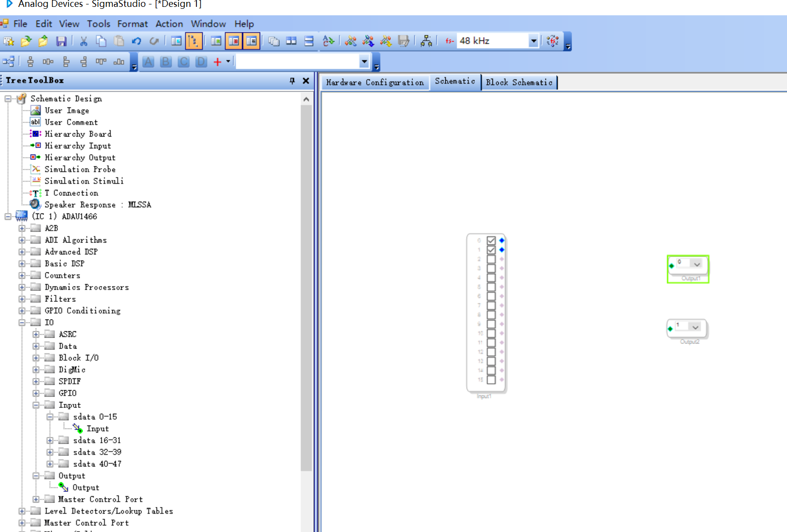Click the red plus add icon
This screenshot has height=532, width=787.
(217, 62)
